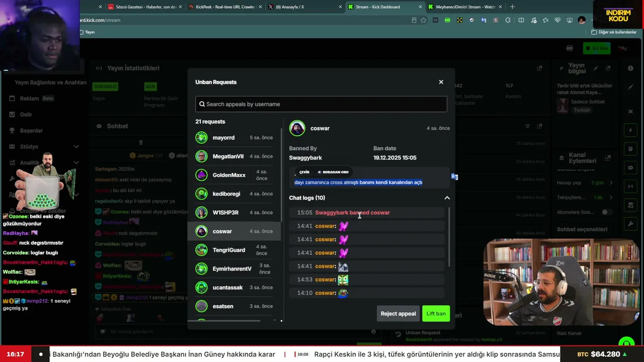Open Gelir in the dashboard sidebar
This screenshot has width=644, height=362.
pos(21,115)
